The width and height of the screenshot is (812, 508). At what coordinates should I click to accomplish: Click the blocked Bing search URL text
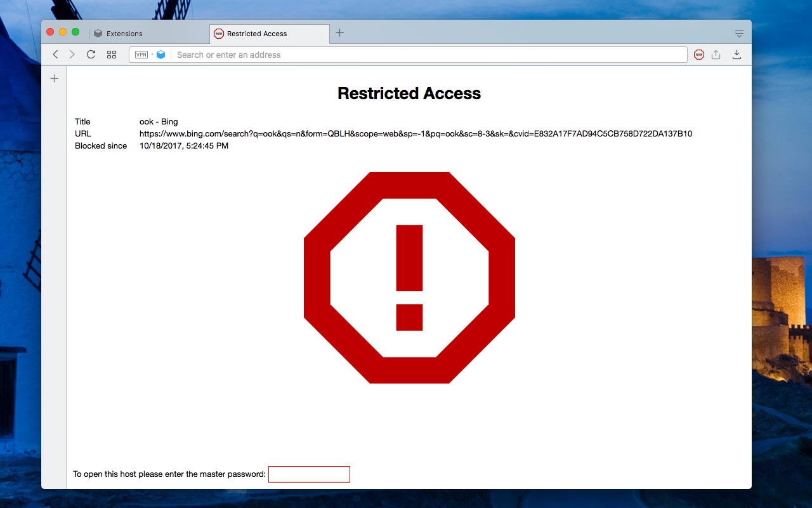416,134
